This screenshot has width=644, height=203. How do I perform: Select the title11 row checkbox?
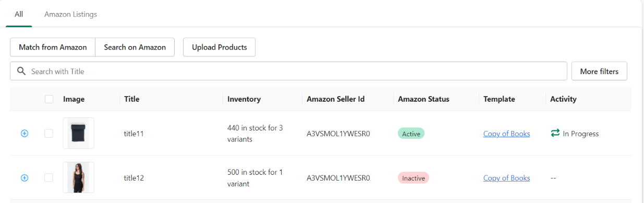[x=48, y=134]
